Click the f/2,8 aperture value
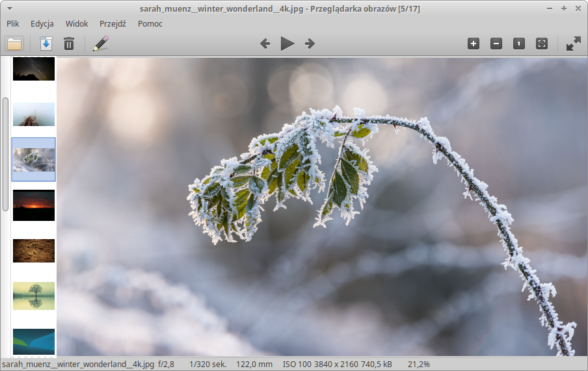The width and height of the screenshot is (588, 371). click(166, 365)
